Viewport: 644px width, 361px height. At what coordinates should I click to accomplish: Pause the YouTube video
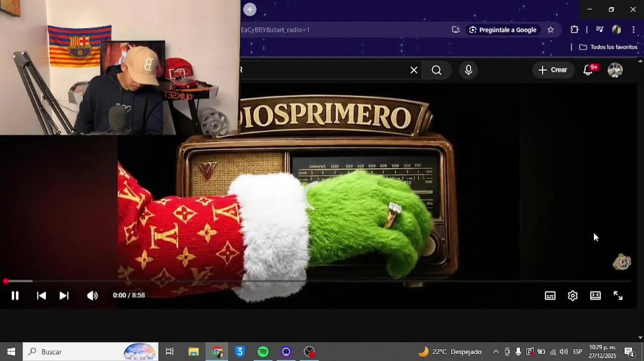[15, 295]
